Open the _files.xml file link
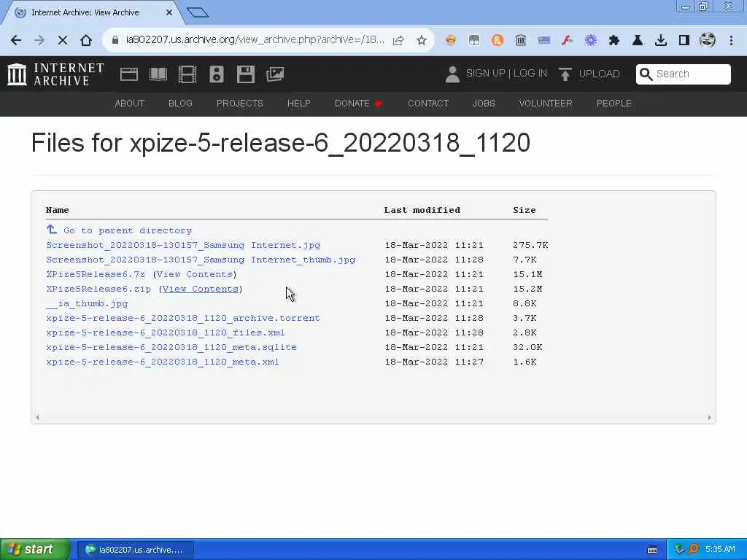Viewport: 747px width, 560px height. [x=166, y=332]
